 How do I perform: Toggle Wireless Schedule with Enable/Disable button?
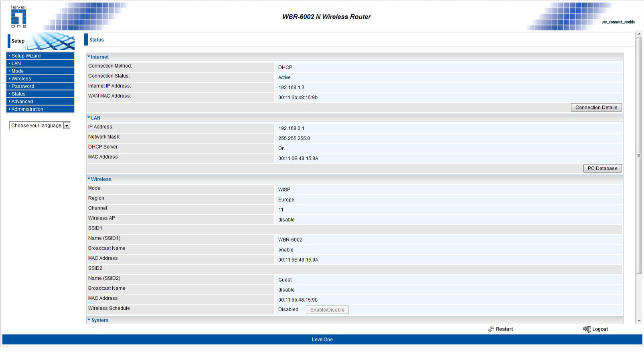click(327, 310)
